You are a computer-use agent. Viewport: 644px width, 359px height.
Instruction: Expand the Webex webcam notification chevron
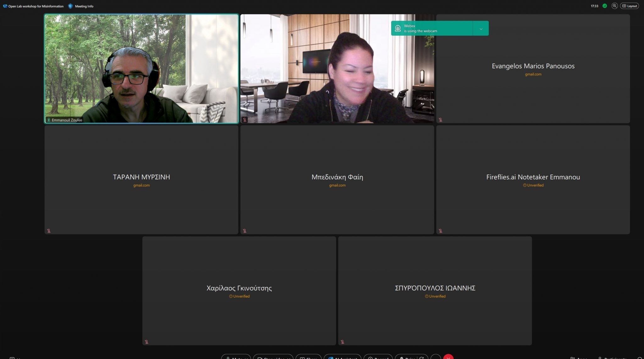481,29
